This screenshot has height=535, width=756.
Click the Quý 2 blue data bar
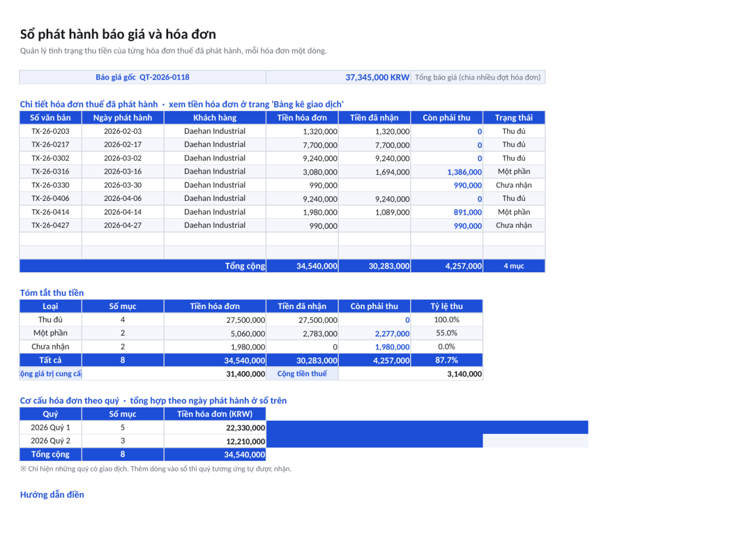coord(374,441)
